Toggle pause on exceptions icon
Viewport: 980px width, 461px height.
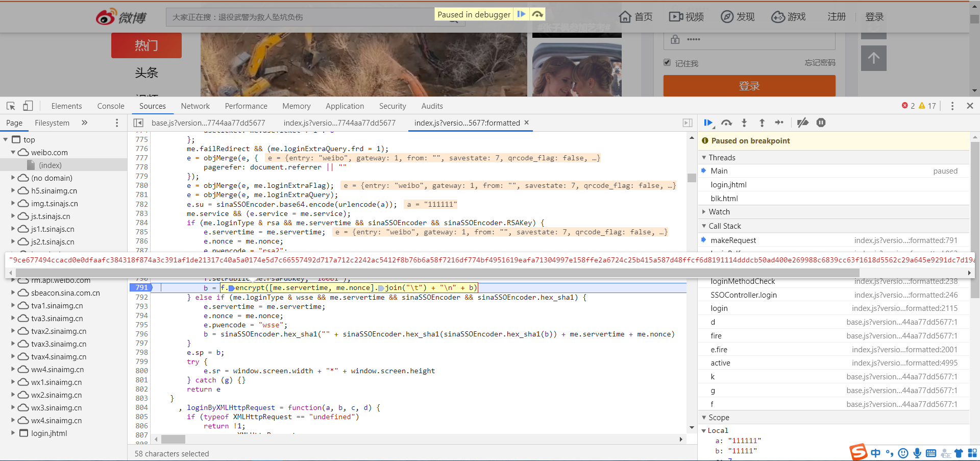click(x=821, y=123)
